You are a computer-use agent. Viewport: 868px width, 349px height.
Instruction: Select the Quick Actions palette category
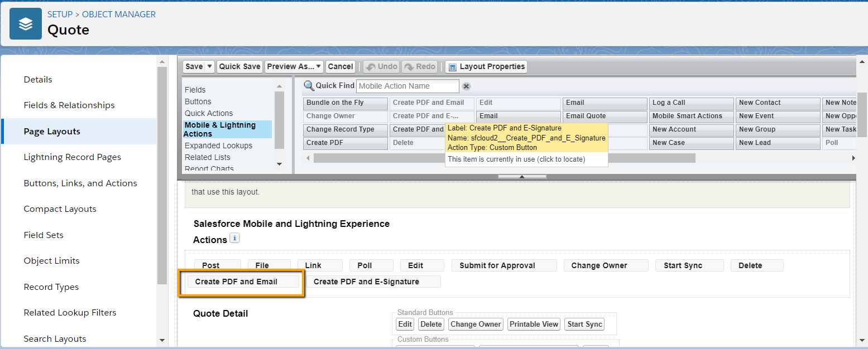click(209, 113)
